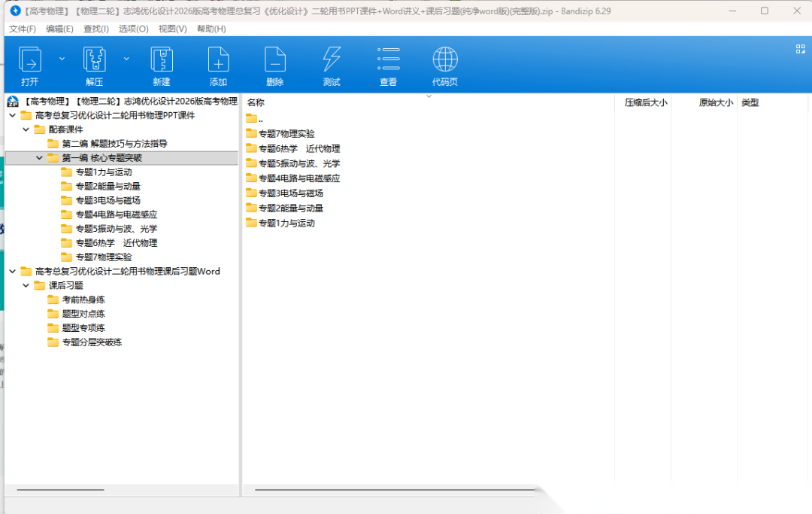Viewport: 812px width, 514px height.
Task: Click the 新建 (New archive) toolbar icon
Action: [x=162, y=60]
